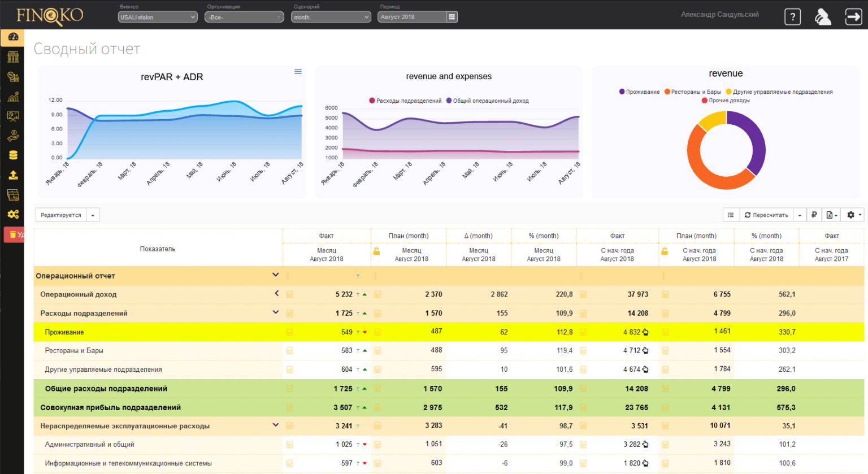Open the calendar picker next to Август 2018
Screen dimensions: 868x474
452,17
